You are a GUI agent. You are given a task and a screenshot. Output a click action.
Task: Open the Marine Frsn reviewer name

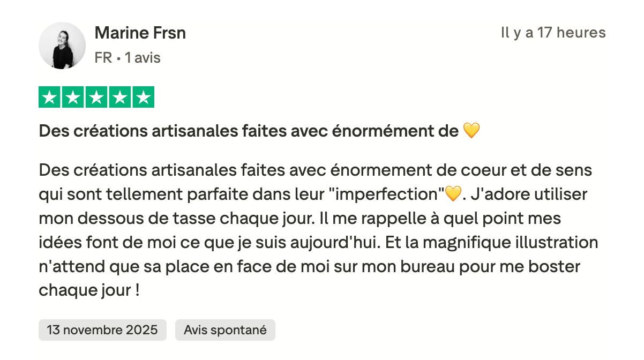tap(140, 33)
